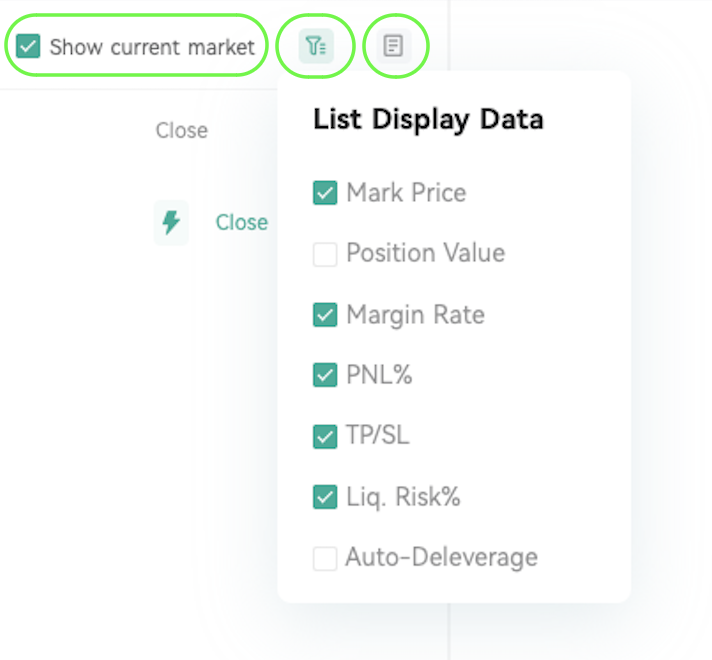Screen dimensions: 712x660
Task: Uncheck the Mark Price checkbox
Action: pos(325,193)
